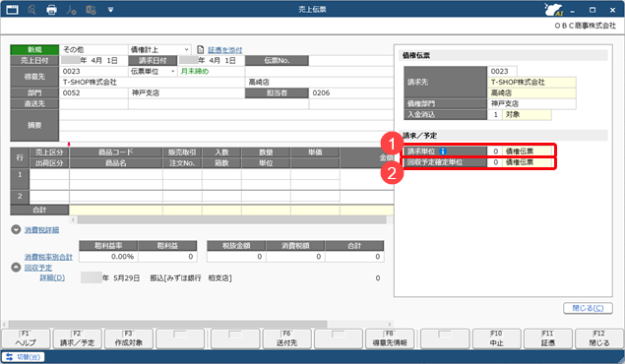Open the 詳細(D) link
The image size is (625, 364).
[52, 277]
